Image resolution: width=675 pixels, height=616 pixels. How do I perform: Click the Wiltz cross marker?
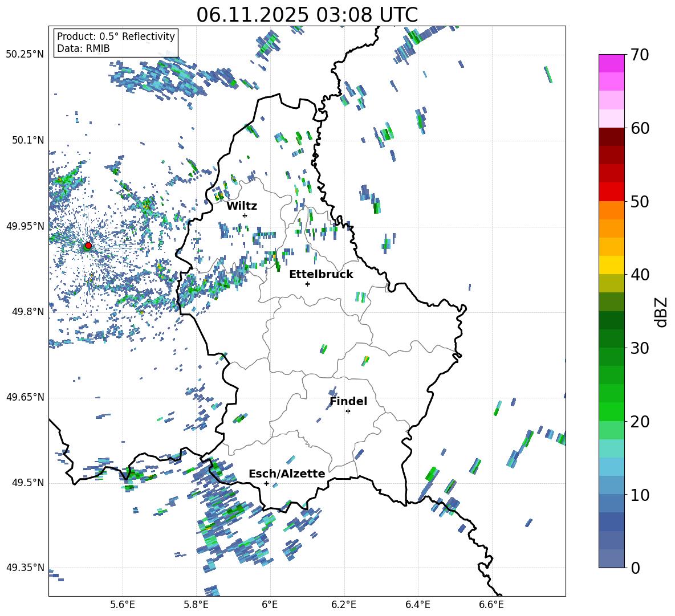(x=245, y=215)
